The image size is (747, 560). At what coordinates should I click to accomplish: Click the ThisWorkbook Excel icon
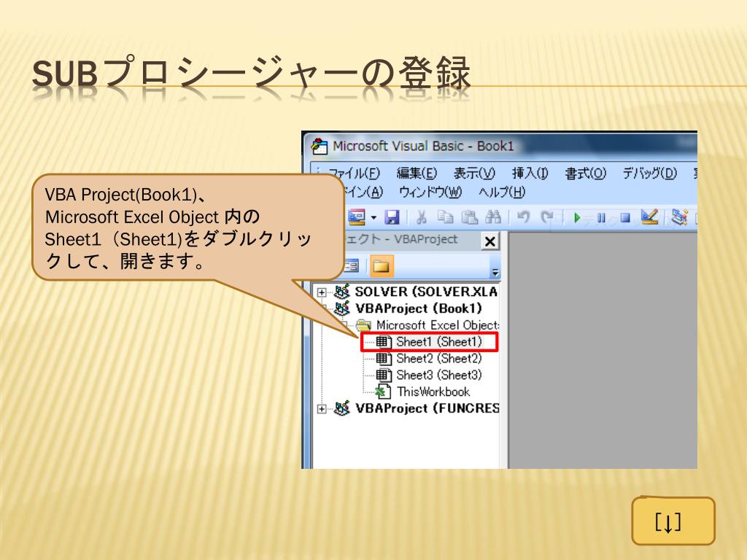[x=384, y=392]
